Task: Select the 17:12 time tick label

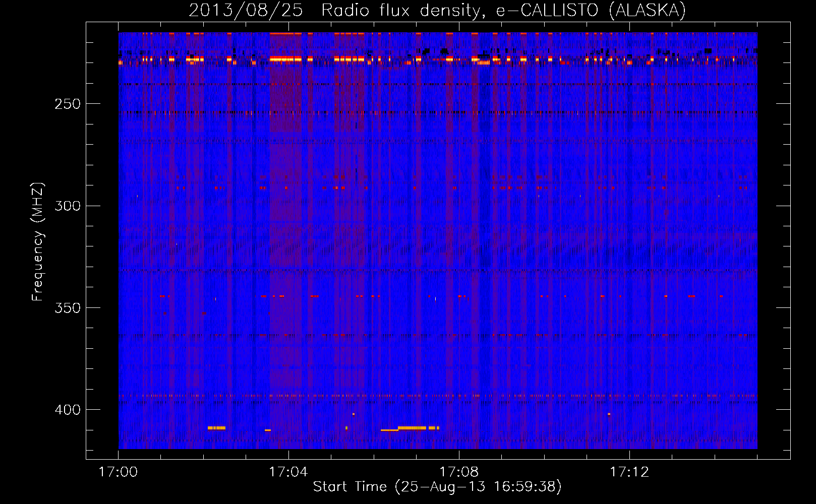Action: pyautogui.click(x=629, y=472)
